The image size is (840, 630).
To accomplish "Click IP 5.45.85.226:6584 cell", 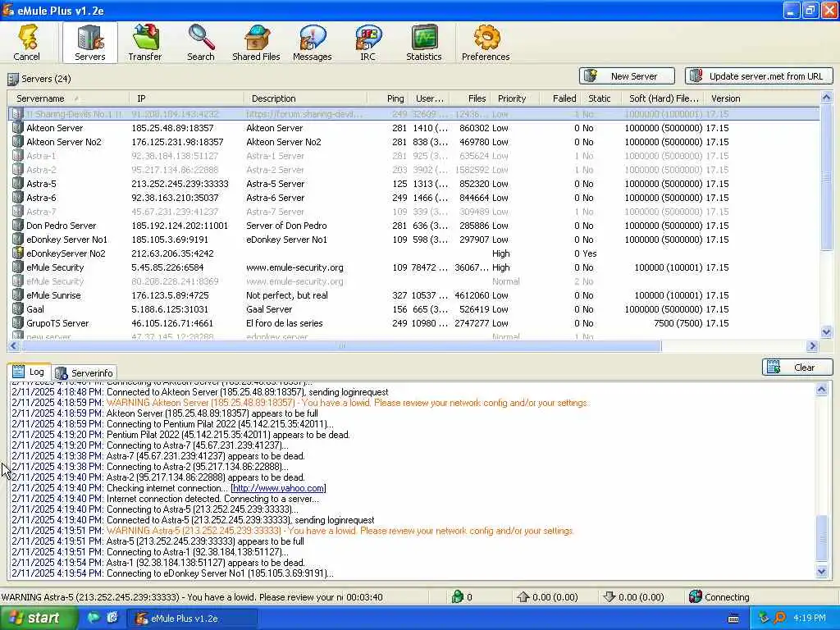I will point(167,267).
